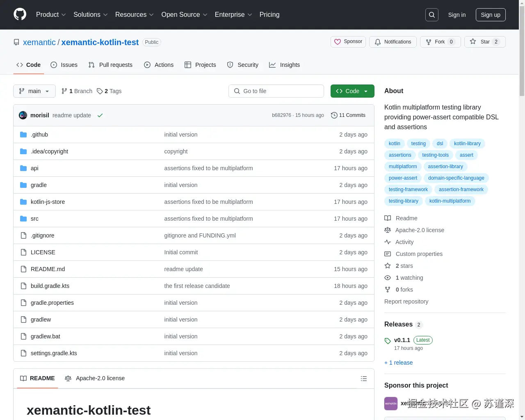Open the src folder

coord(34,219)
